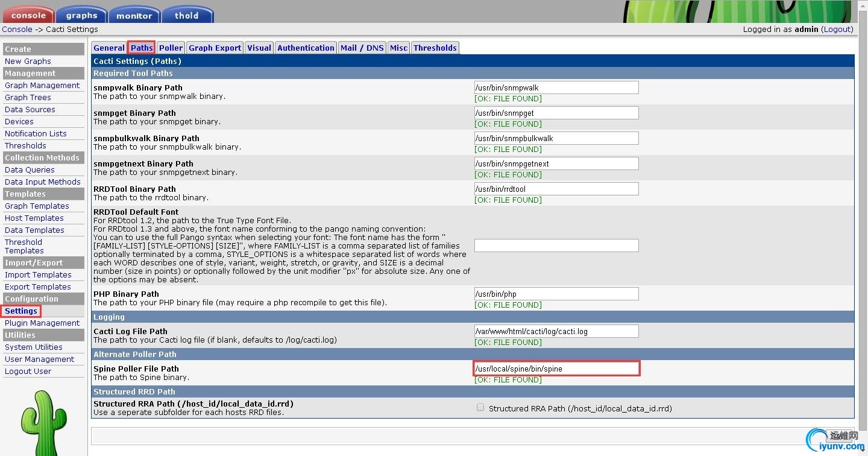The height and width of the screenshot is (456, 868).
Task: Click the RRDTool binary path field
Action: tap(556, 189)
